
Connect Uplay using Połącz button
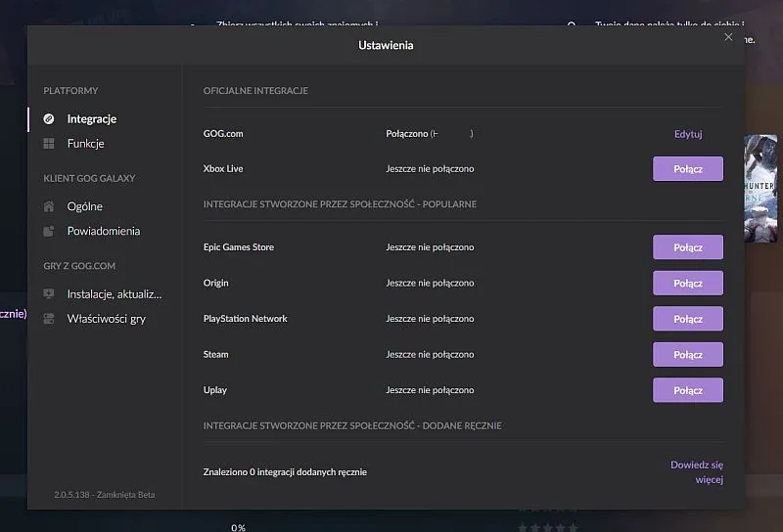click(x=688, y=390)
